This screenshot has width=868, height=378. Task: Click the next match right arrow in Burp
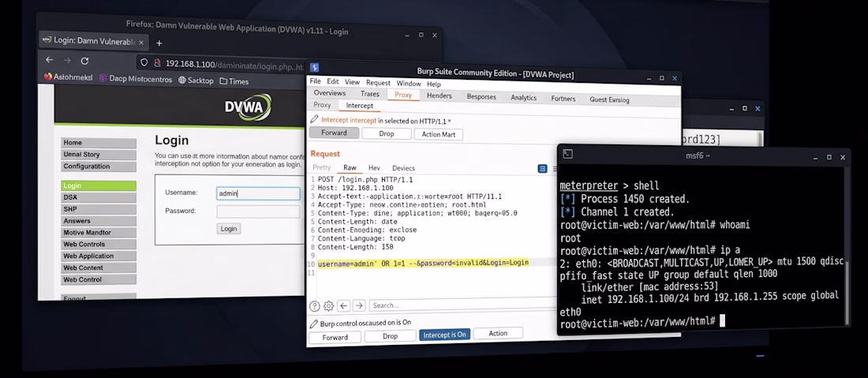pyautogui.click(x=359, y=305)
